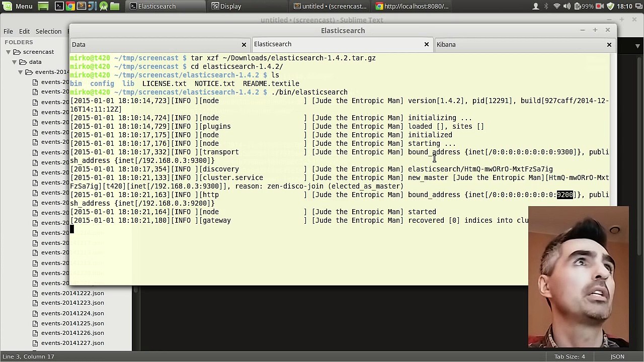Switch to Sublime Text window in taskbar

331,6
